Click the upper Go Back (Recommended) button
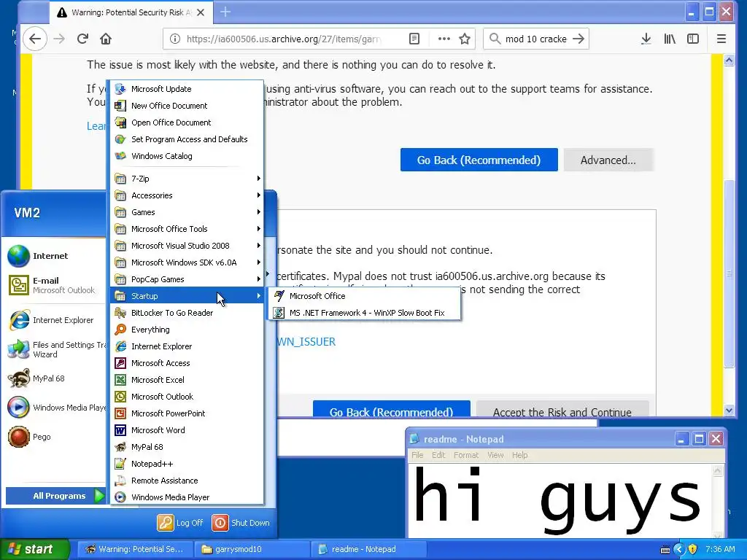This screenshot has height=560, width=747. tap(479, 160)
